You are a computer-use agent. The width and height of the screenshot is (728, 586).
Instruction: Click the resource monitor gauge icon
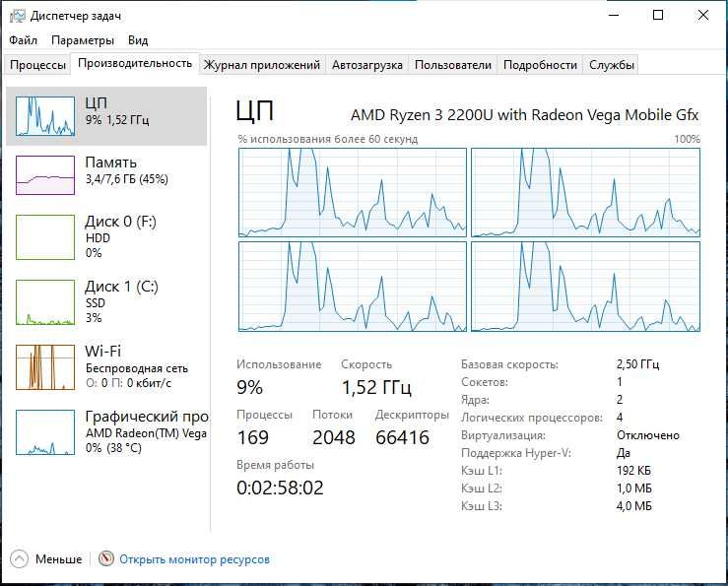pyautogui.click(x=105, y=558)
